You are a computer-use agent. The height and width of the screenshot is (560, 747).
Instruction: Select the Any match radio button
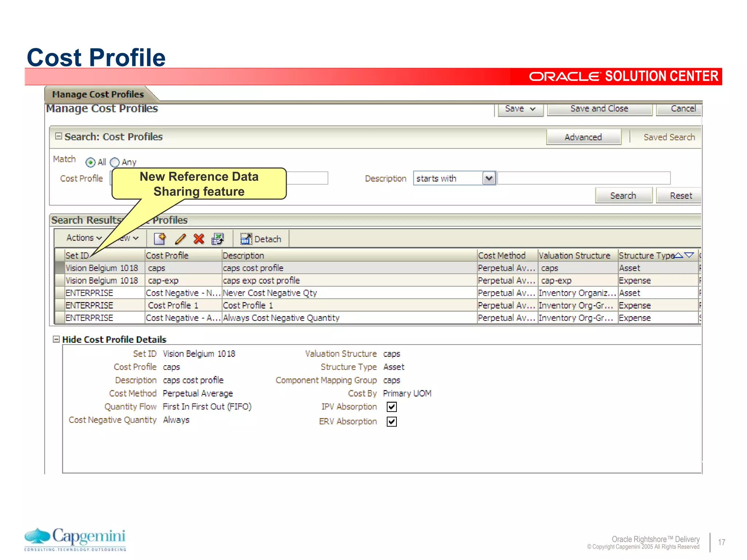coord(115,162)
